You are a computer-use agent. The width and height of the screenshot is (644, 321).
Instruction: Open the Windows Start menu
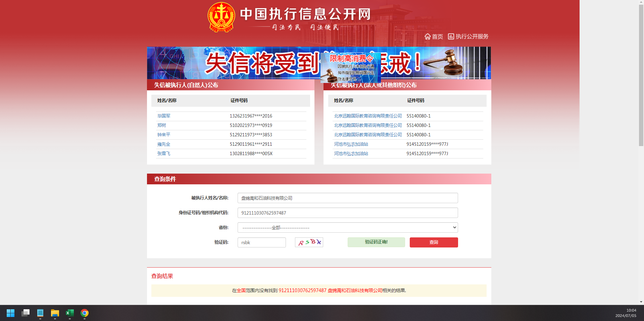coord(11,313)
